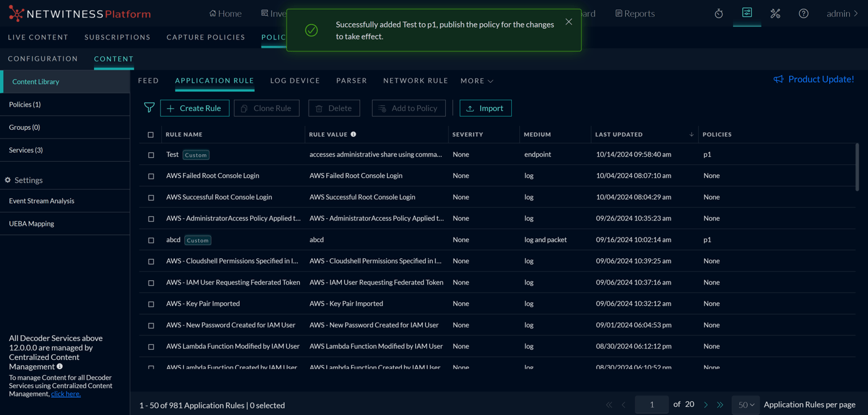Viewport: 868px width, 415px height.
Task: Dismiss the success notification with X
Action: [x=568, y=22]
